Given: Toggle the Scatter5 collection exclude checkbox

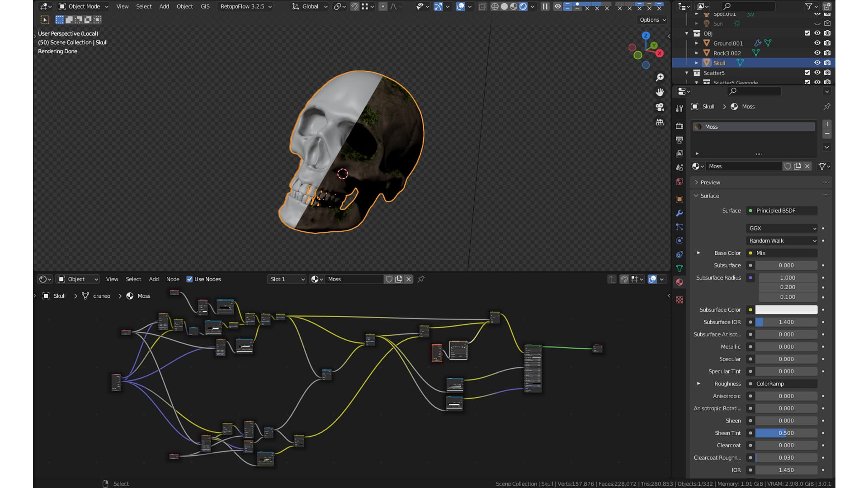Looking at the screenshot, I should pyautogui.click(x=807, y=72).
